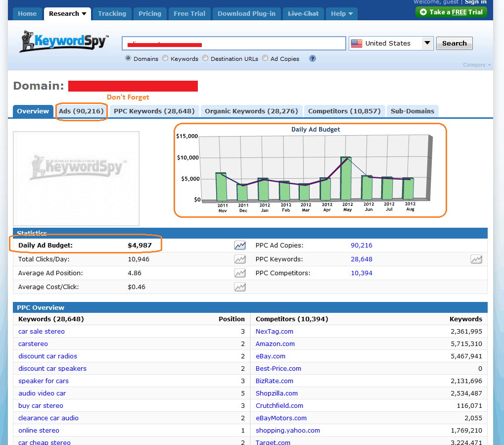Click the domain search input field
Image resolution: width=504 pixels, height=445 pixels.
click(x=233, y=44)
